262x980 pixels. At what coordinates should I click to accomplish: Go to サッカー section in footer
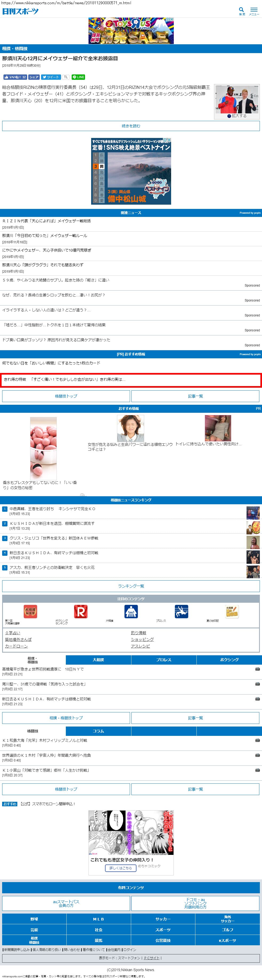tap(163, 919)
